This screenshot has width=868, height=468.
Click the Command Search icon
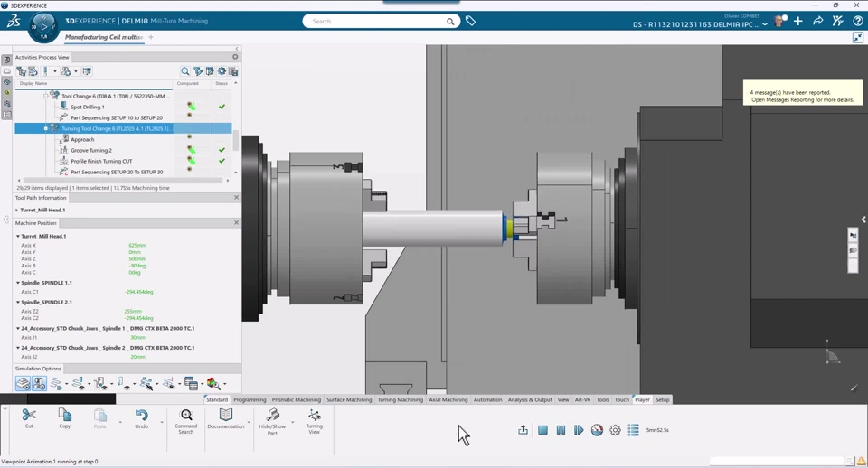186,416
